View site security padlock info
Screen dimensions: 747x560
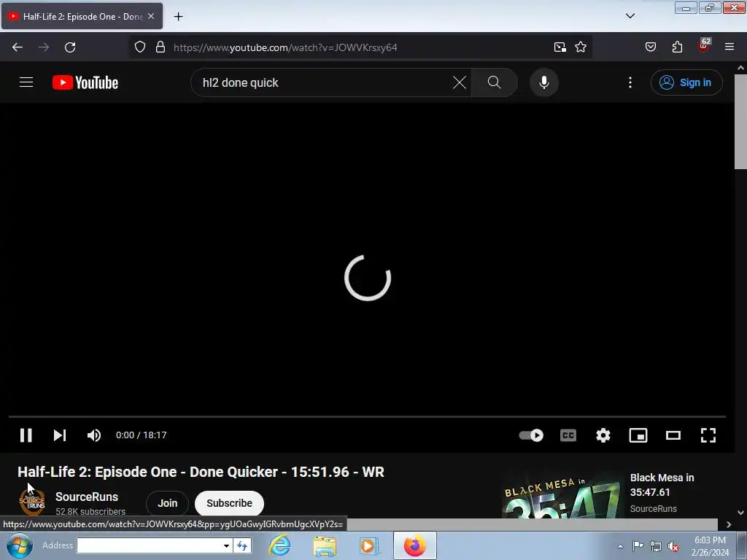160,47
